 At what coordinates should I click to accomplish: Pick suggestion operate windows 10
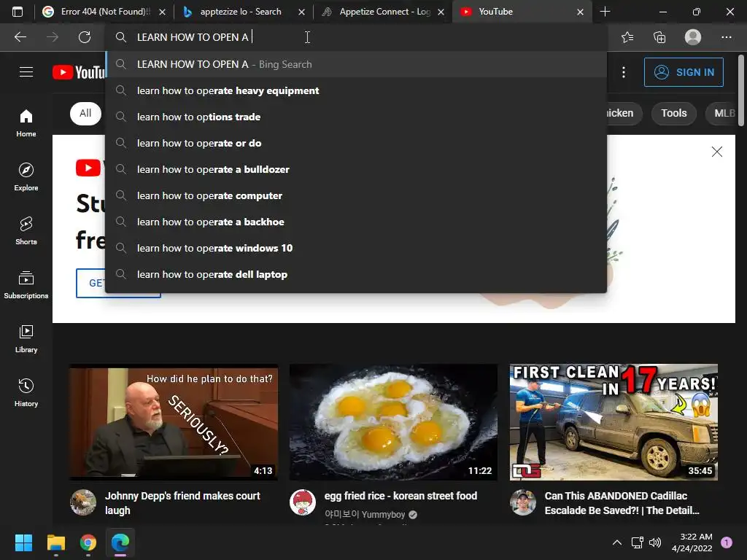point(356,248)
